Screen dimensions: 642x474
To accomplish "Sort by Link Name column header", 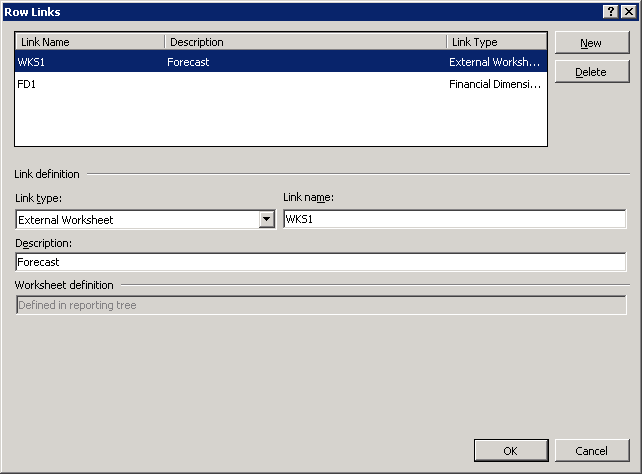I will click(x=89, y=42).
